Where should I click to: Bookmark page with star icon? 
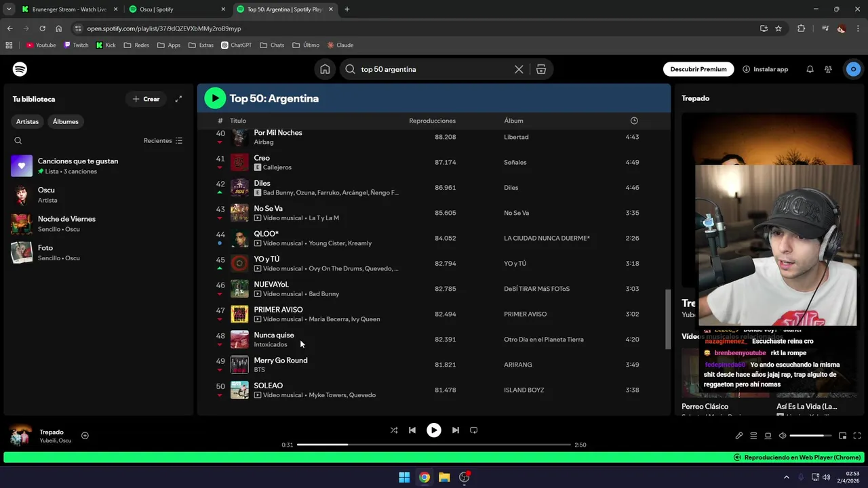(778, 28)
